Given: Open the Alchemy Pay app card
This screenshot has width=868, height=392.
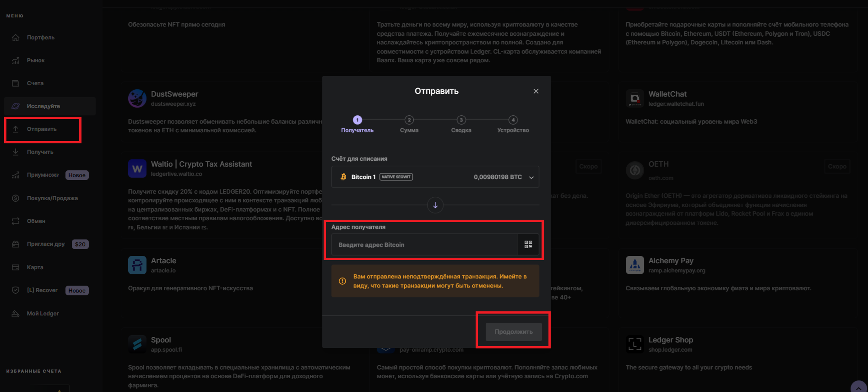Looking at the screenshot, I should (x=738, y=282).
